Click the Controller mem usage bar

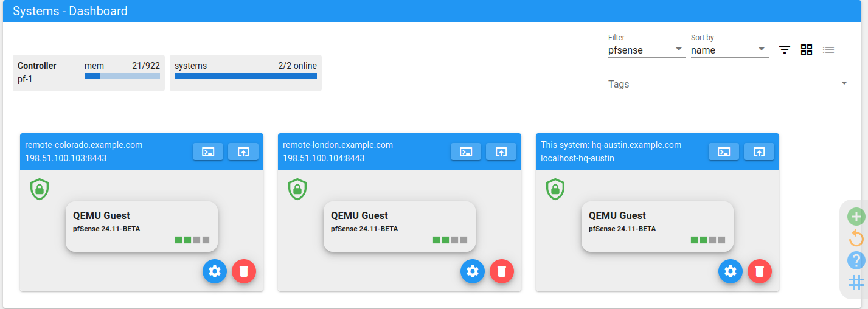[122, 76]
